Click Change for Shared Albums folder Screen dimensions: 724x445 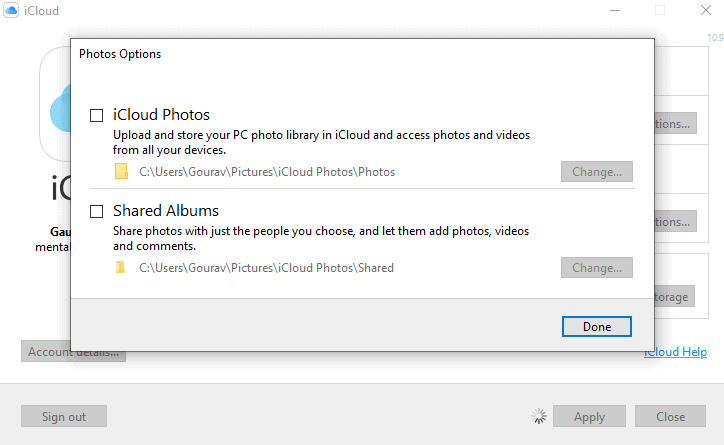(597, 268)
